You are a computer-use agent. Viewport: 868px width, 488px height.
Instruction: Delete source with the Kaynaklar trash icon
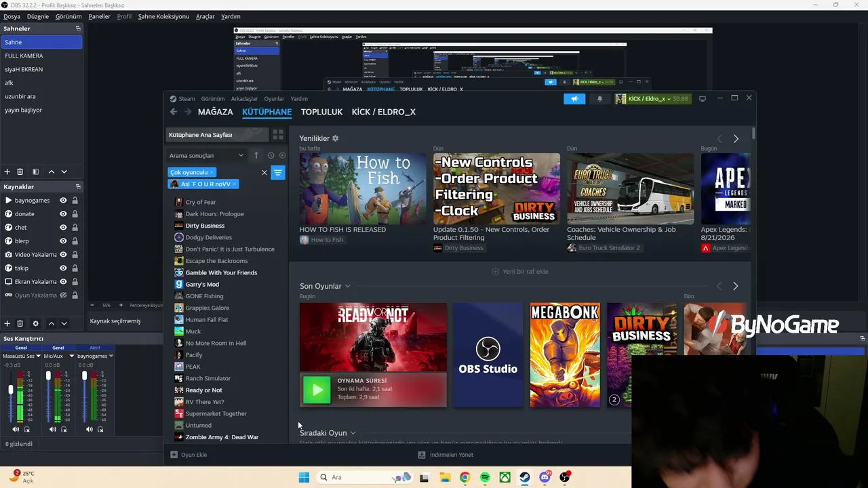coord(20,324)
